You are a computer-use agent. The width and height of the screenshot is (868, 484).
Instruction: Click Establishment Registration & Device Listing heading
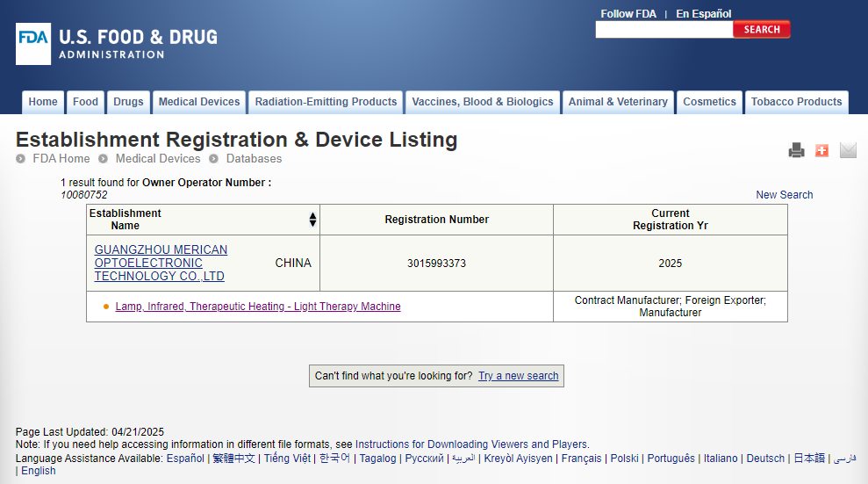[x=236, y=140]
